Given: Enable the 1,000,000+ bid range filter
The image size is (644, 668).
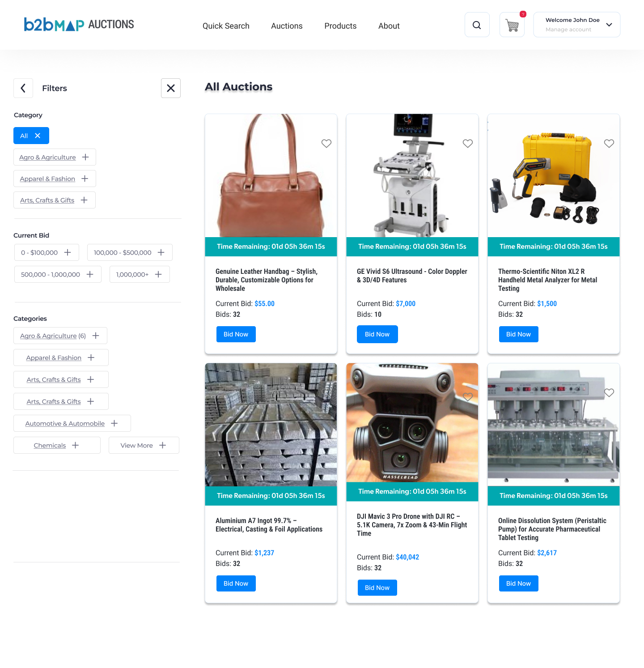Looking at the screenshot, I should (140, 274).
